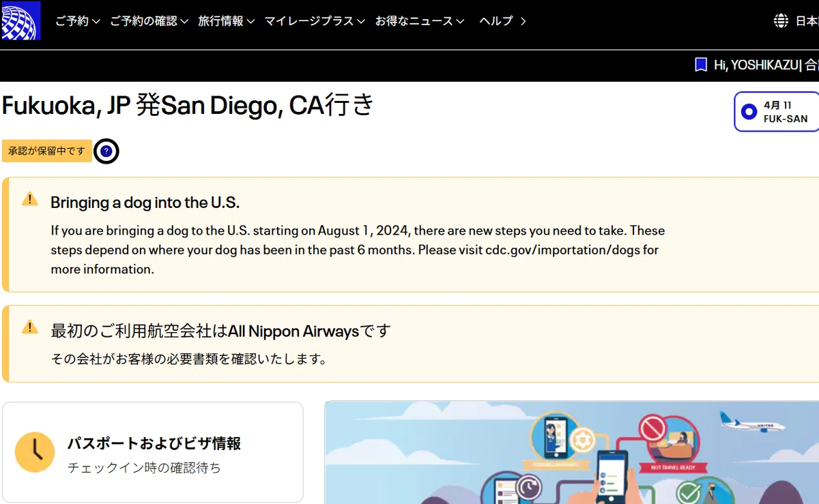This screenshot has width=819, height=504.
Task: Click the Bringing a dog into the U.S. heading
Action: tap(145, 203)
